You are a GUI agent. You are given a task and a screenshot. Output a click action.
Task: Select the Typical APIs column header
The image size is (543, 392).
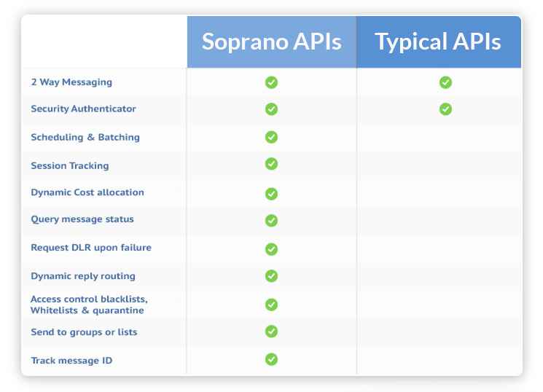click(x=439, y=42)
